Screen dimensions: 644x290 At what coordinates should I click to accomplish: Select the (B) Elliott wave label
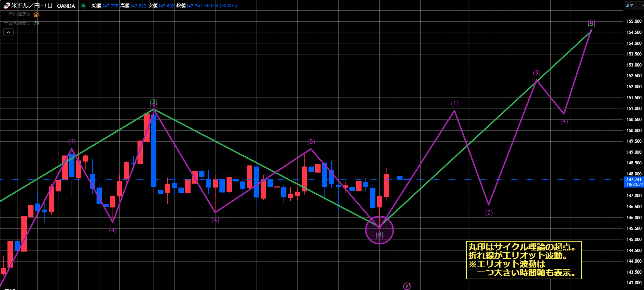point(311,142)
